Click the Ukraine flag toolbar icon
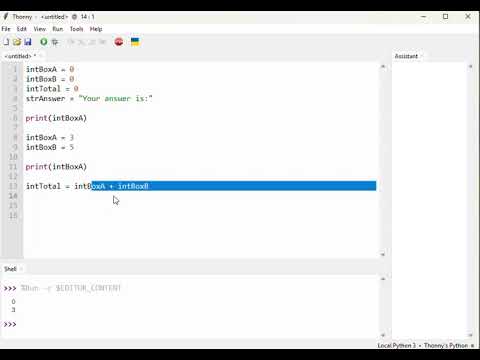This screenshot has width=480, height=360. [135, 42]
